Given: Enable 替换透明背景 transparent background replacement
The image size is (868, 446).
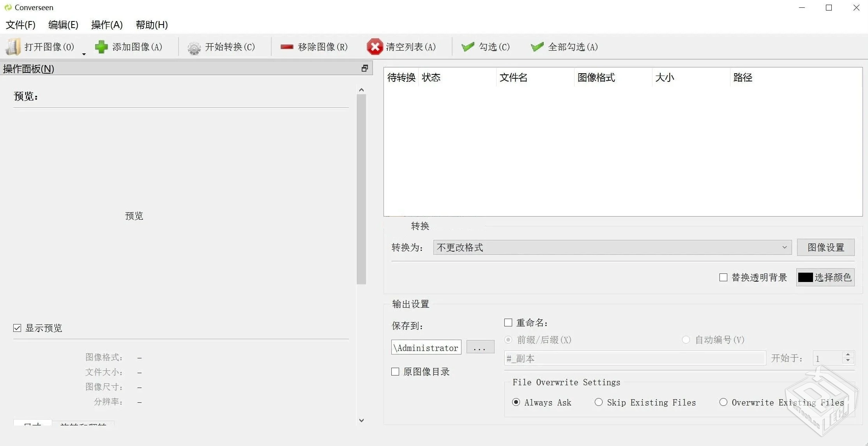Looking at the screenshot, I should click(723, 277).
